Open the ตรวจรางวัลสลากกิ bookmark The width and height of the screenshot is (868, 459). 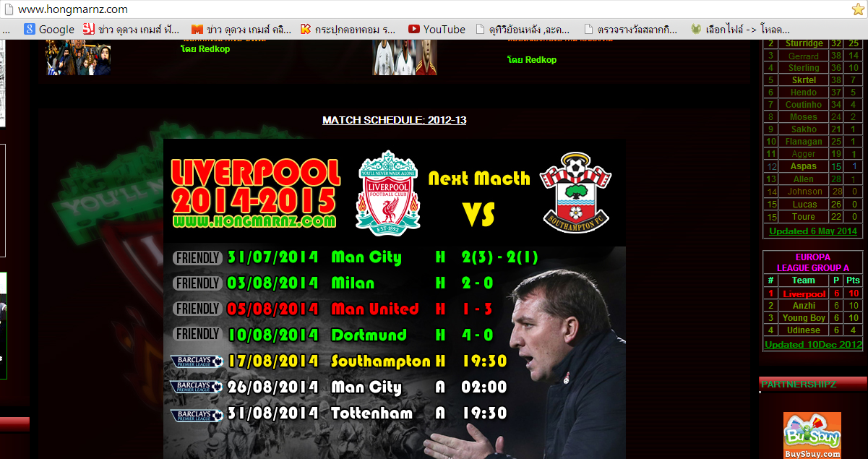[630, 29]
